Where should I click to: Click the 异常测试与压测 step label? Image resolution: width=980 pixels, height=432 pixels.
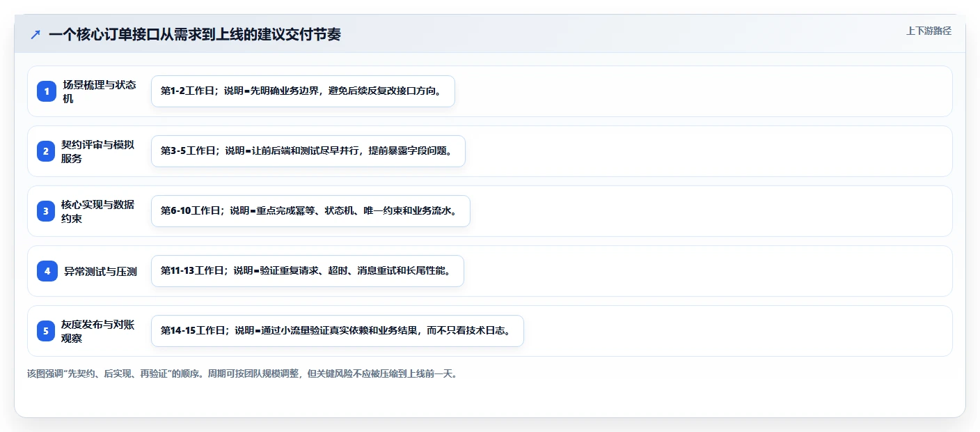100,271
